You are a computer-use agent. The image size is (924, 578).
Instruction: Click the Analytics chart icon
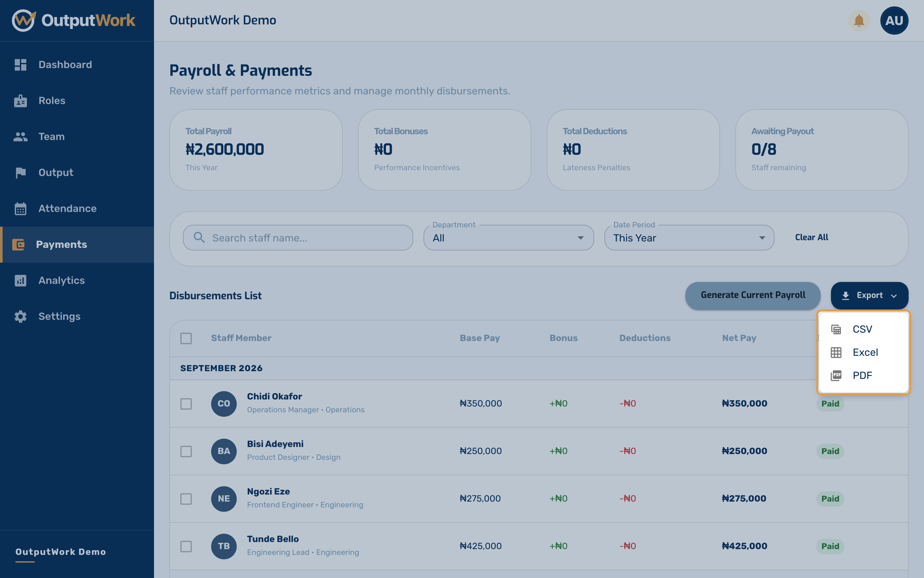pos(21,281)
